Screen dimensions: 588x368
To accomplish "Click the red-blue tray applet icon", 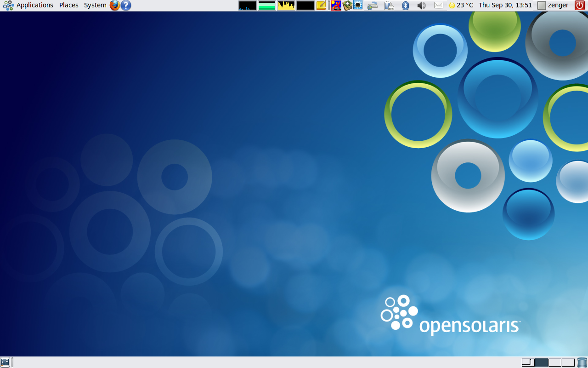I will tap(336, 6).
